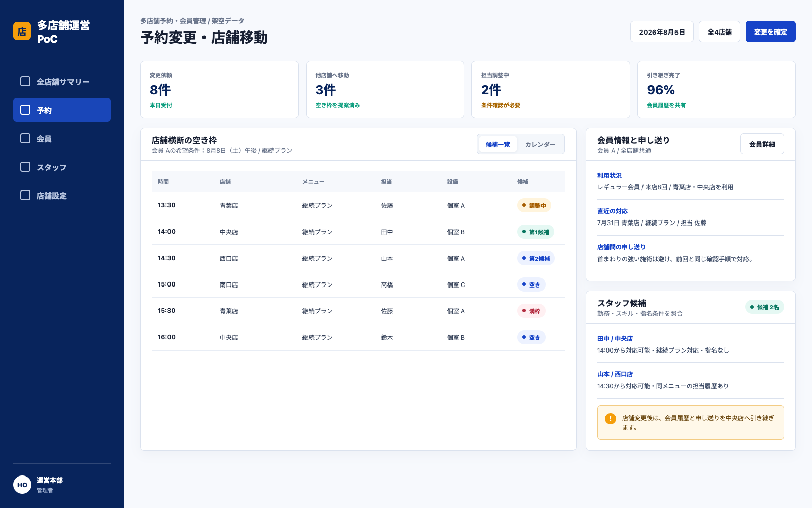Click the 空き badge in the 16:00 row
This screenshot has height=508, width=812.
[x=531, y=337]
